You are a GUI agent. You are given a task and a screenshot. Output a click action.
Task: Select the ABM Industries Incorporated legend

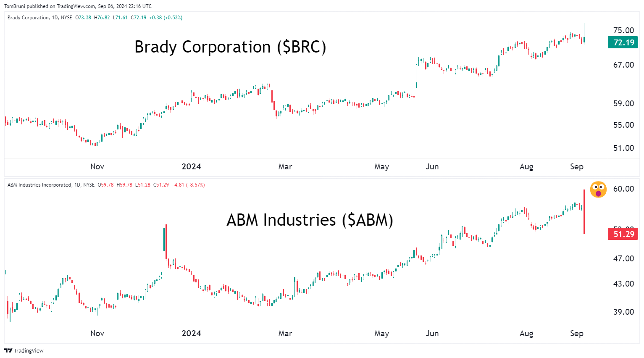[51, 185]
